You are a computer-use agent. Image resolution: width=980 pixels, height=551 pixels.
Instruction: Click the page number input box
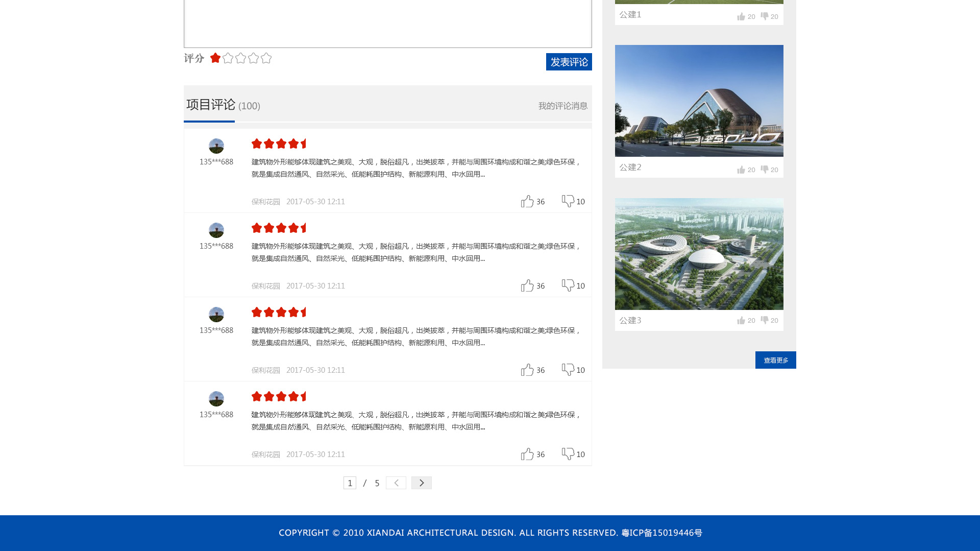point(350,483)
